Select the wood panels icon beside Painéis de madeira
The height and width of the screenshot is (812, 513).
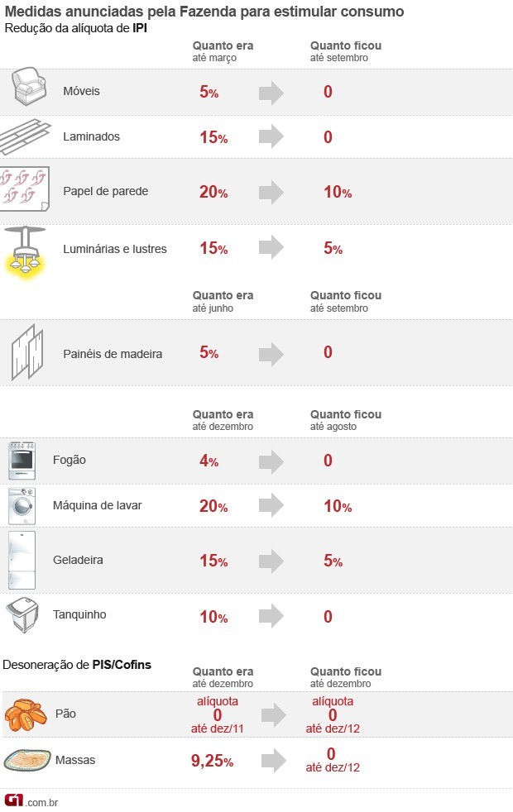tap(27, 352)
